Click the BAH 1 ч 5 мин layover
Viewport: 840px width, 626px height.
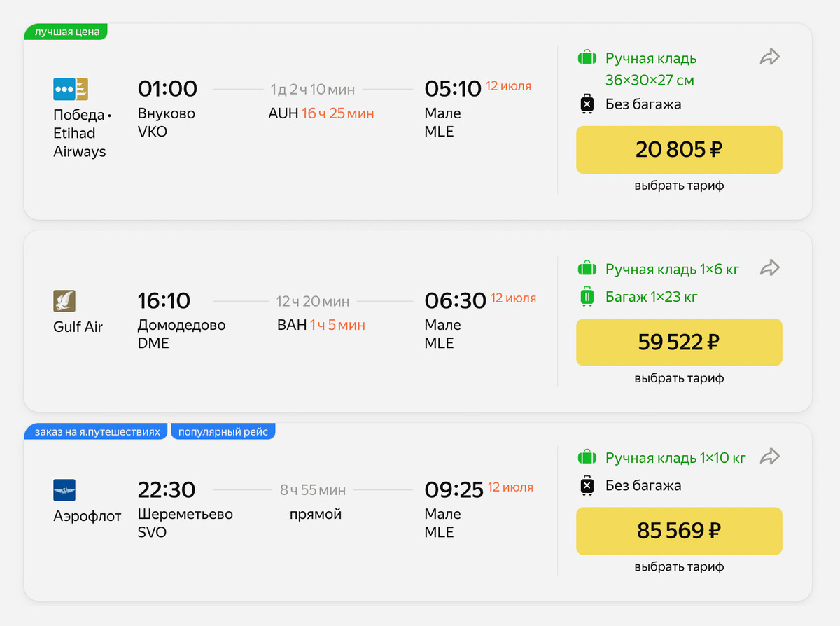[321, 325]
